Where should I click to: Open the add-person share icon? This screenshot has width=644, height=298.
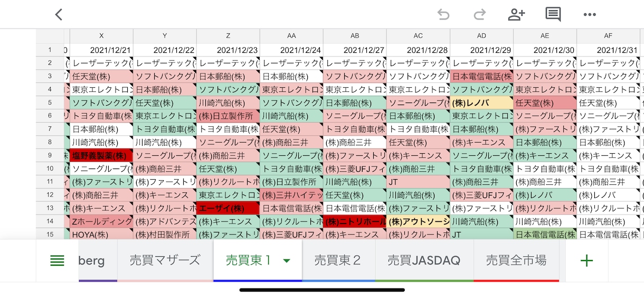(516, 14)
